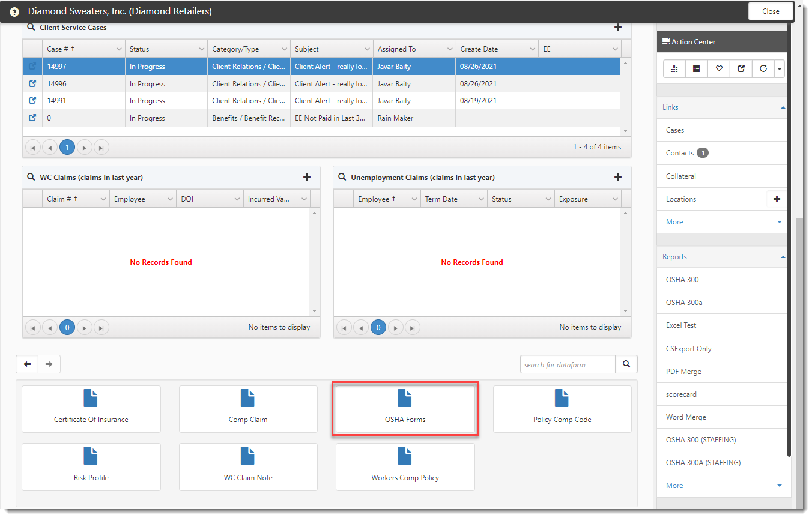Click the refresh icon in Action Center
This screenshot has height=518, width=812.
point(763,69)
